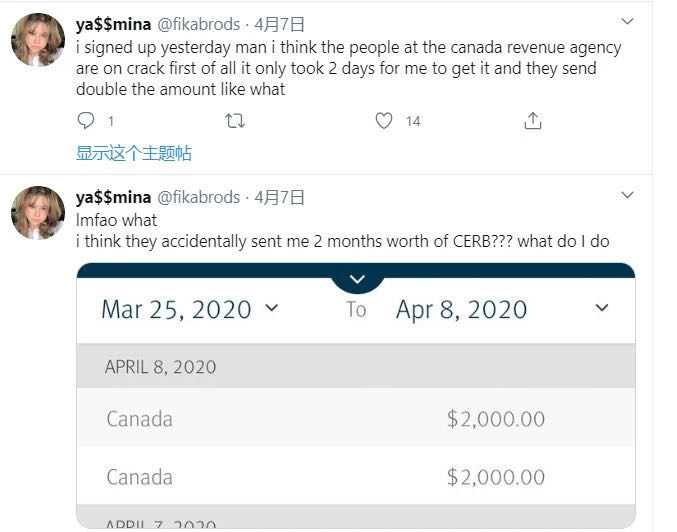Image resolution: width=677 pixels, height=532 pixels.
Task: Select the second Canada $2,000.00 transaction row
Action: click(355, 476)
